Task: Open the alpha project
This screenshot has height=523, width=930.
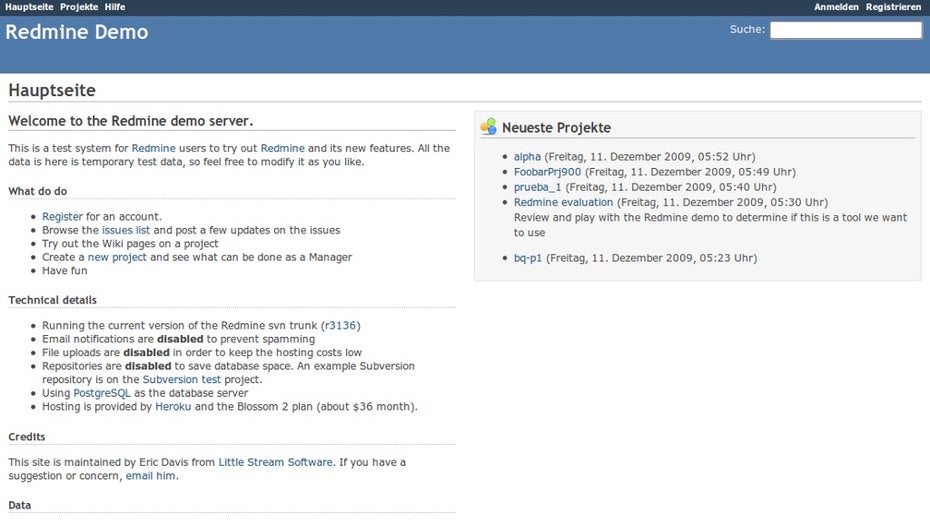Action: (x=527, y=157)
